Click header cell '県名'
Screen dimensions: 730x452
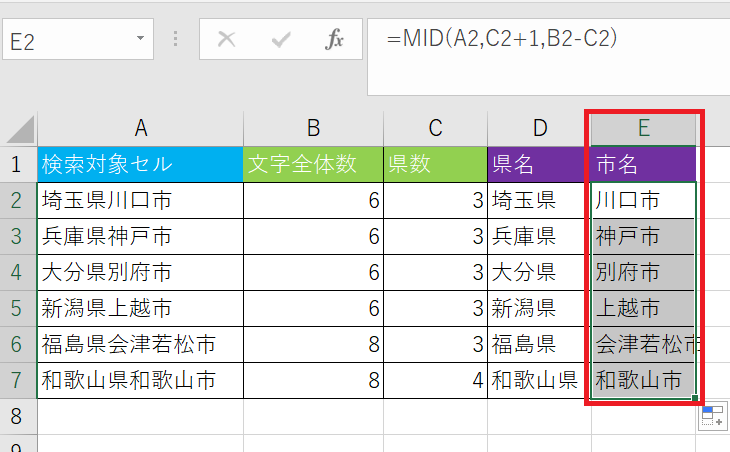(539, 164)
